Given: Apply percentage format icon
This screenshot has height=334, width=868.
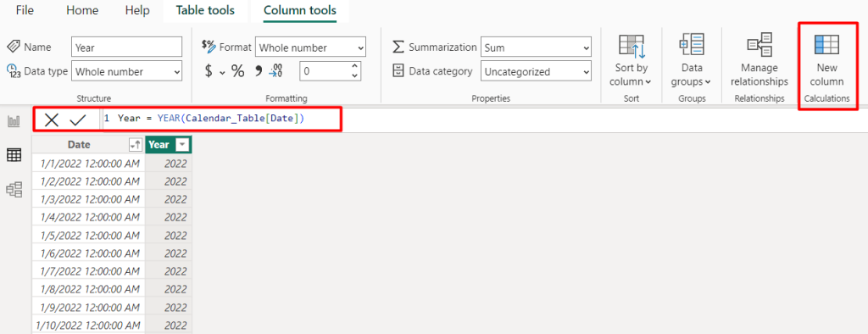Looking at the screenshot, I should click(x=238, y=71).
